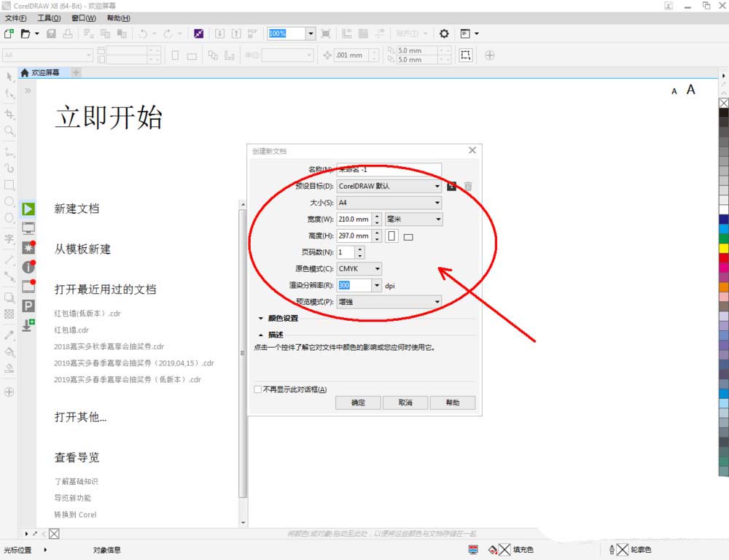Click the Export toolbar icon
Image resolution: width=729 pixels, height=560 pixels.
236,34
